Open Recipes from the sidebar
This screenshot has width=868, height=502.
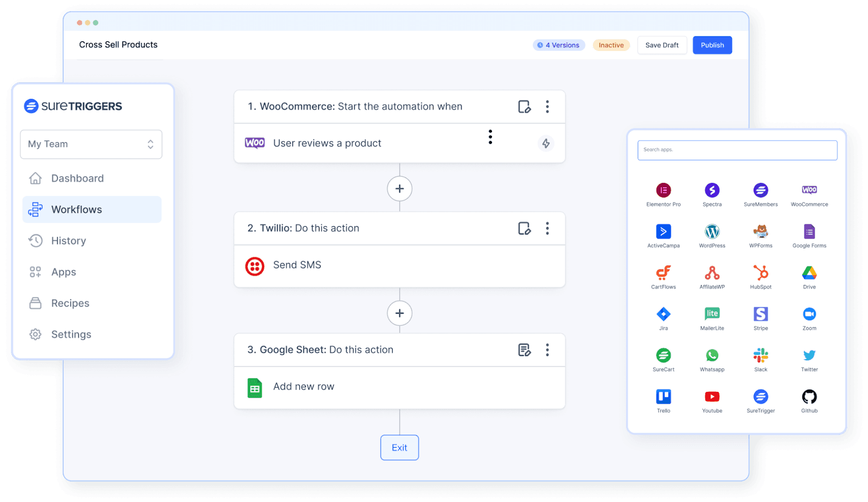point(70,303)
